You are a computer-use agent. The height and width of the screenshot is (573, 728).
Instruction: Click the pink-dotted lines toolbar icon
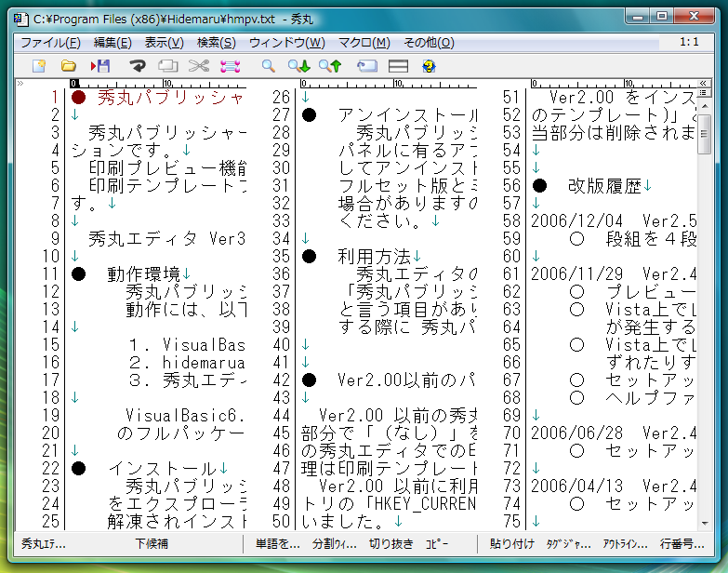231,66
